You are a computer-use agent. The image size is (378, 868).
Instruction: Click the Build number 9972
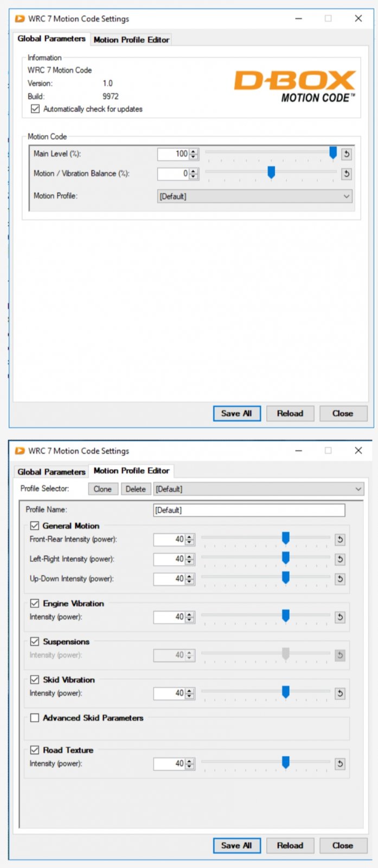click(111, 96)
